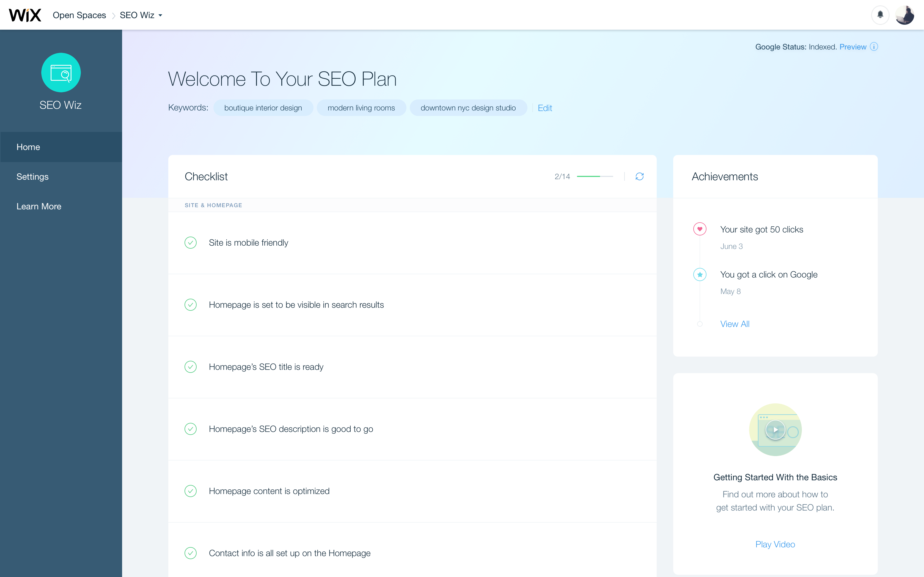
Task: Click the heart icon for 50 clicks achievement
Action: (700, 229)
